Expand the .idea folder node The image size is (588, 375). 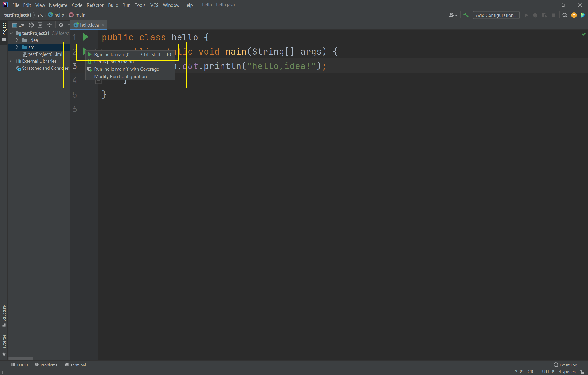point(17,40)
